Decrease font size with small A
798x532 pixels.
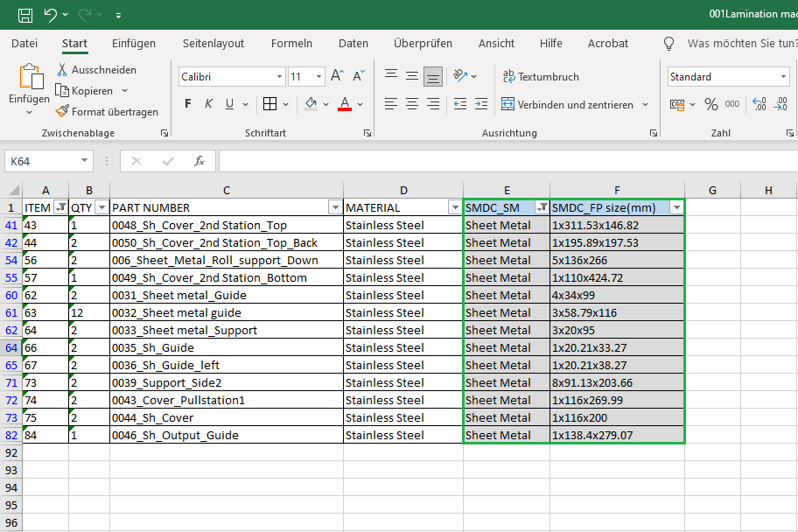(359, 76)
